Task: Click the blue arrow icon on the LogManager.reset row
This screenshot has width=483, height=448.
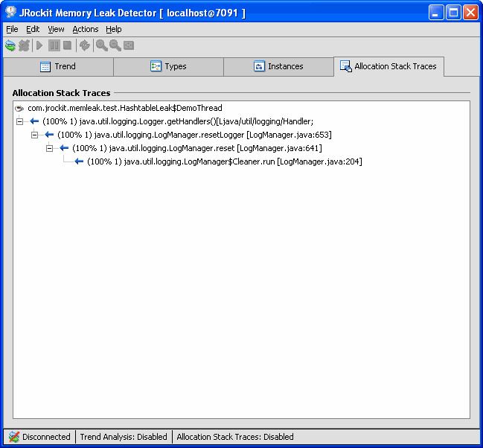Action: (64, 148)
